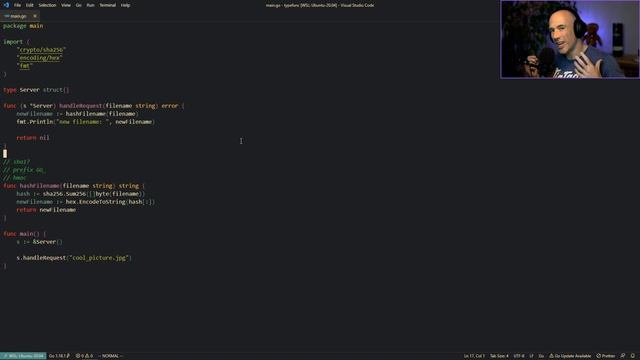Open the Edit menu
Screen dimensions: 640x360
click(29, 5)
